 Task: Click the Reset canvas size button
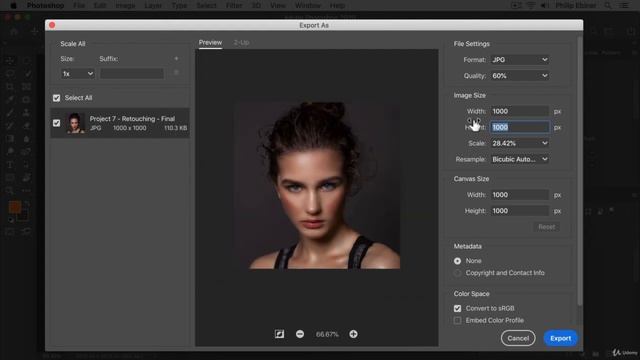[x=547, y=227]
